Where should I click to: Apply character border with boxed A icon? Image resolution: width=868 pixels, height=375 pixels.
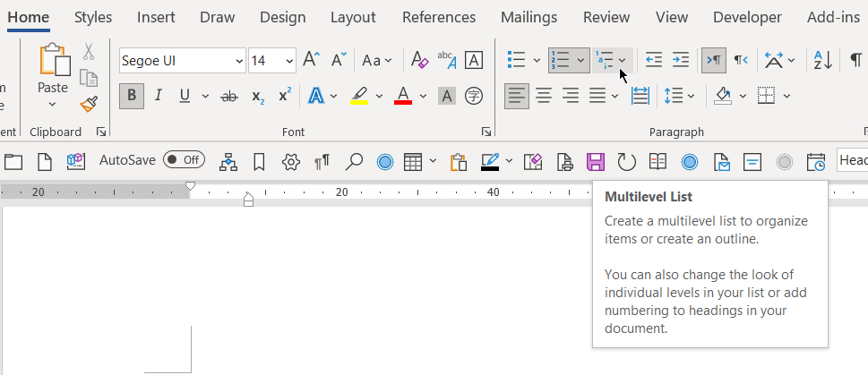pyautogui.click(x=473, y=60)
